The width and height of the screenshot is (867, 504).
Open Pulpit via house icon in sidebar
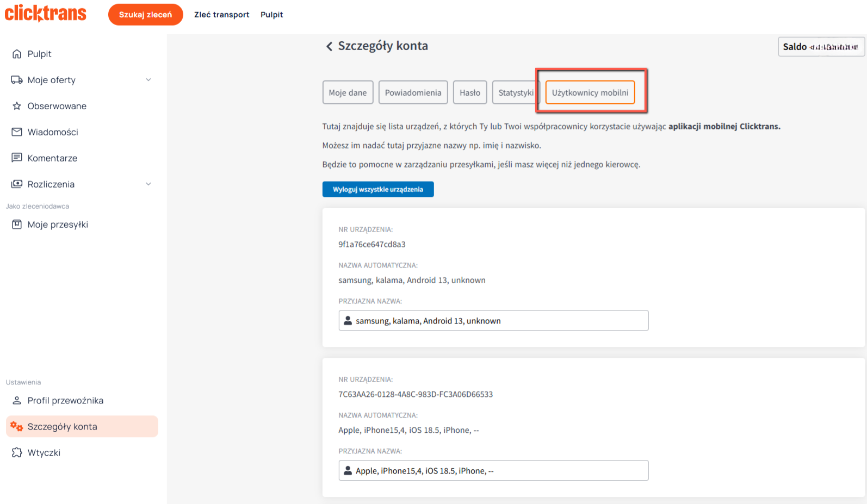[17, 54]
